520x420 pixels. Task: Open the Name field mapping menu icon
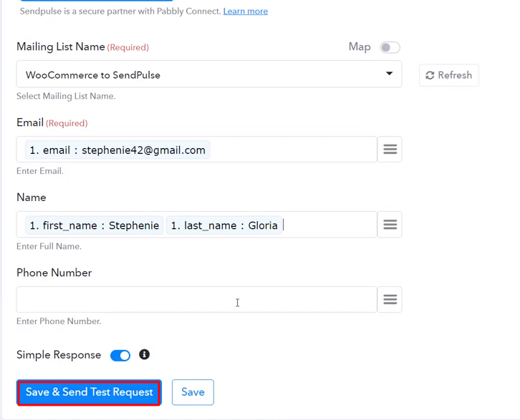[x=390, y=225]
